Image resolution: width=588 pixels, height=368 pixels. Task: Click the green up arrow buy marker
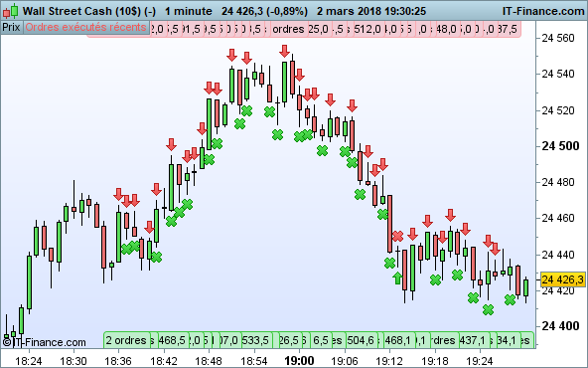397,277
